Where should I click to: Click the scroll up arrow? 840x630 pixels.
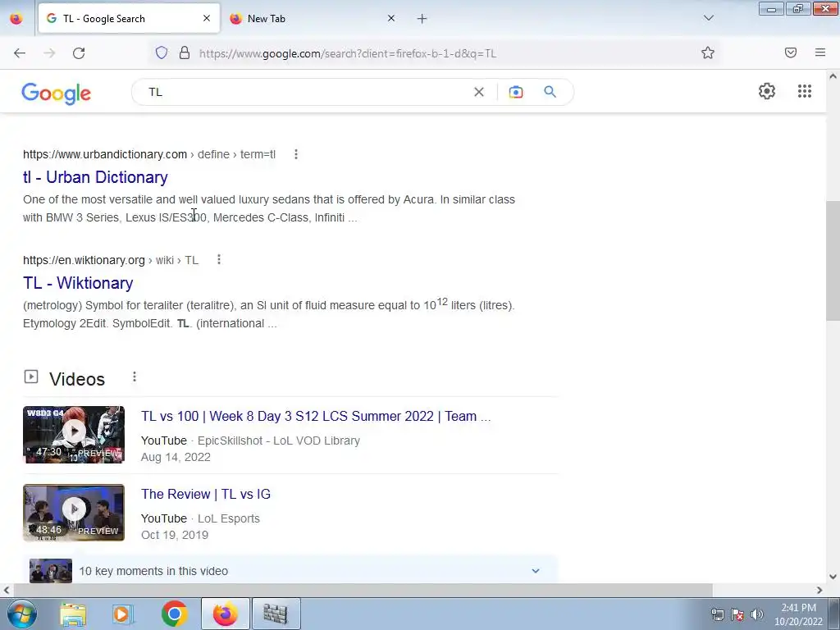(x=833, y=76)
